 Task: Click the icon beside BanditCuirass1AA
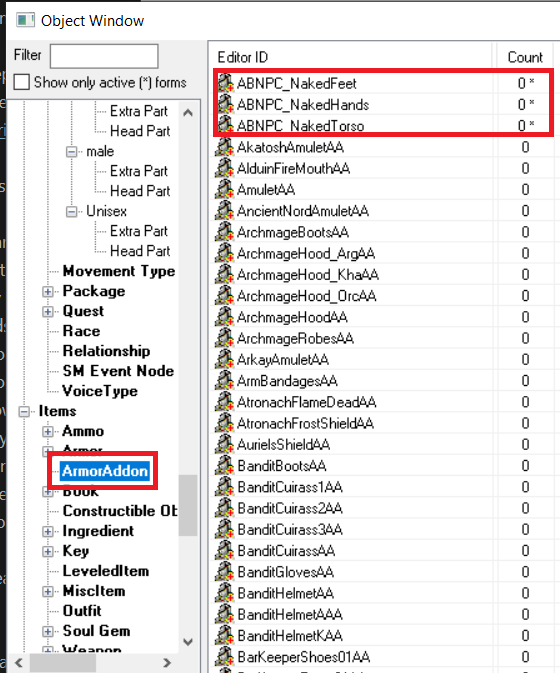(x=225, y=487)
